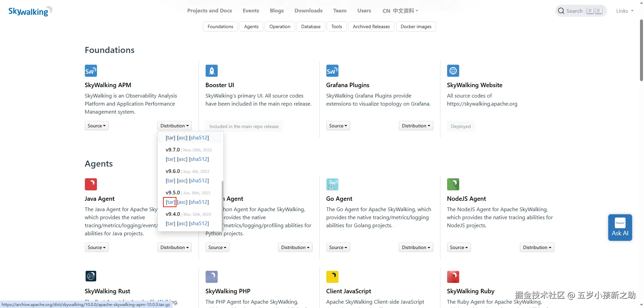Expand the Java Agent Distribution dropdown
Screen dimensions: 644x308
click(174, 247)
